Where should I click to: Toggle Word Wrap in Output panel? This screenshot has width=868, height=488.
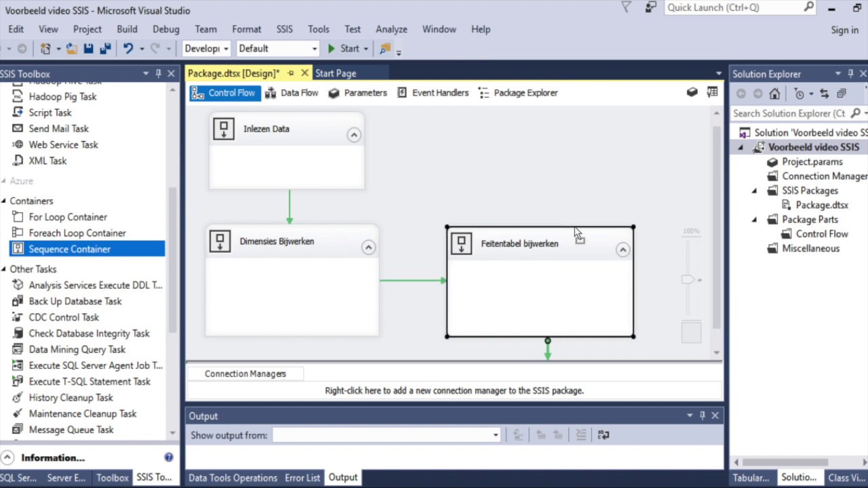pos(603,435)
